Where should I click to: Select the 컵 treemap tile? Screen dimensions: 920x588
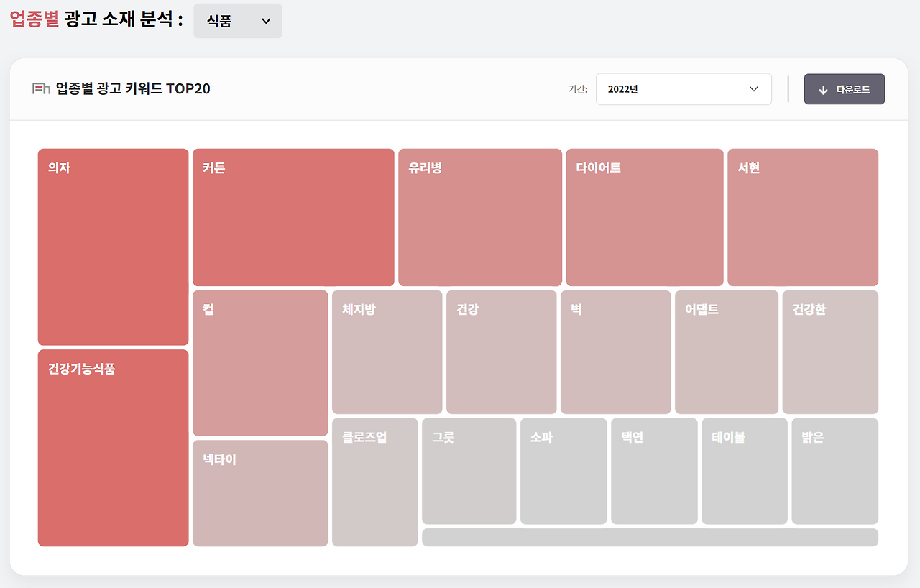pos(260,363)
